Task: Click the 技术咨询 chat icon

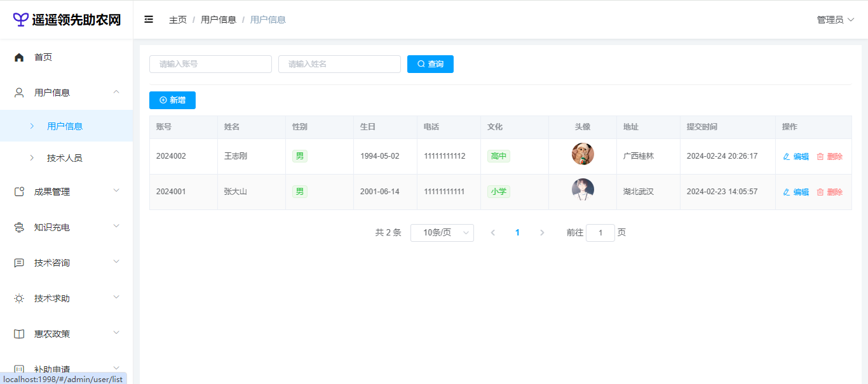Action: click(x=19, y=263)
